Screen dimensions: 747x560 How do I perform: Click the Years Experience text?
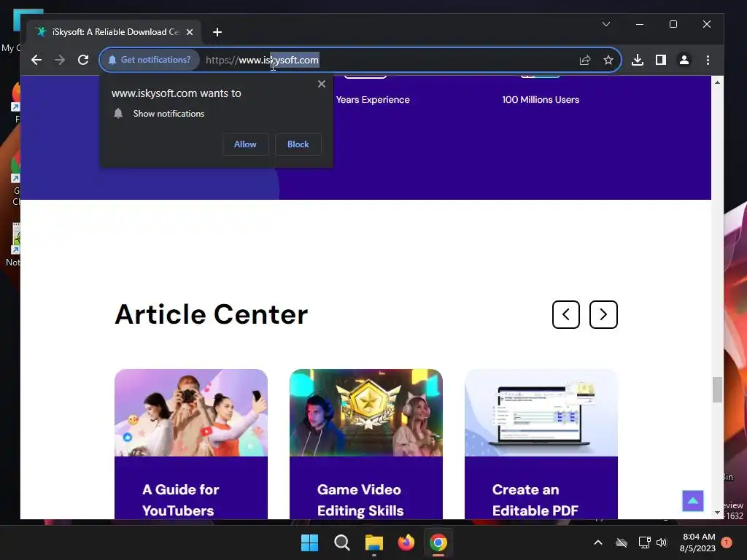[373, 99]
